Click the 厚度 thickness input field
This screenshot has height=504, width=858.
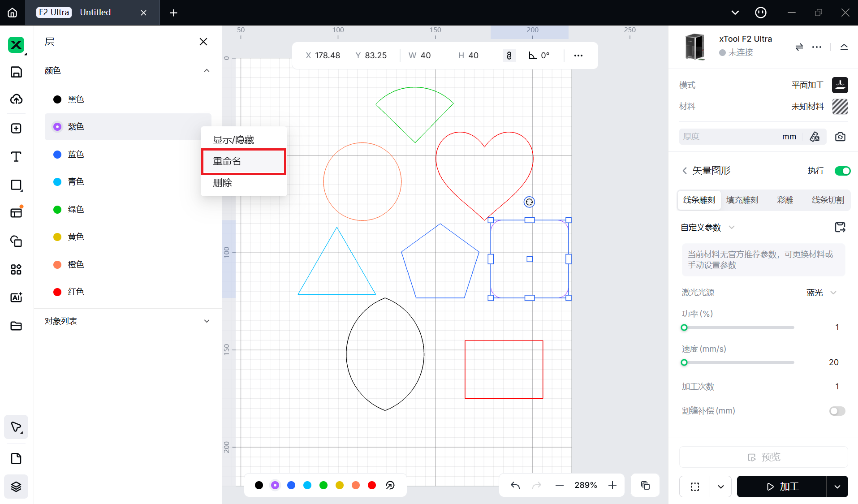click(730, 137)
